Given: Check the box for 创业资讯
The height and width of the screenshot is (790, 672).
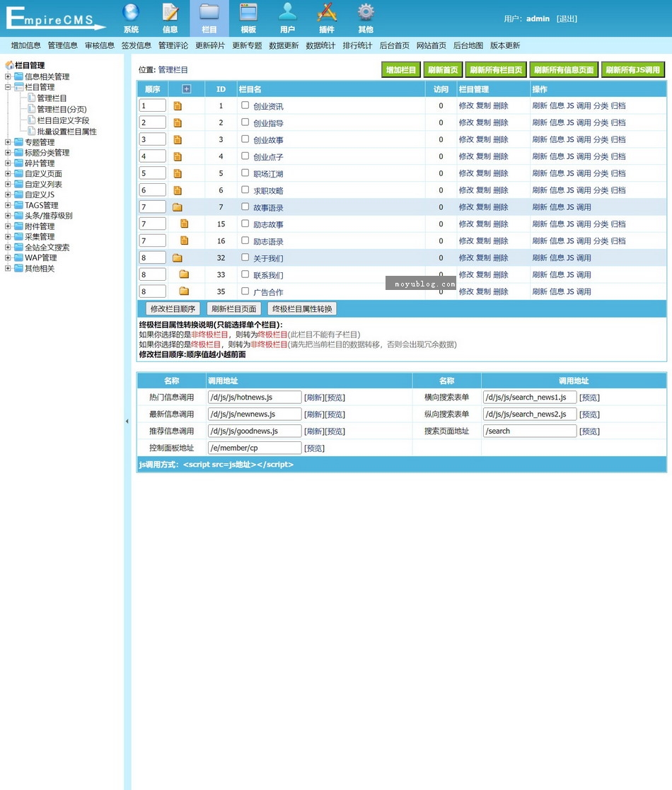Looking at the screenshot, I should click(x=245, y=105).
